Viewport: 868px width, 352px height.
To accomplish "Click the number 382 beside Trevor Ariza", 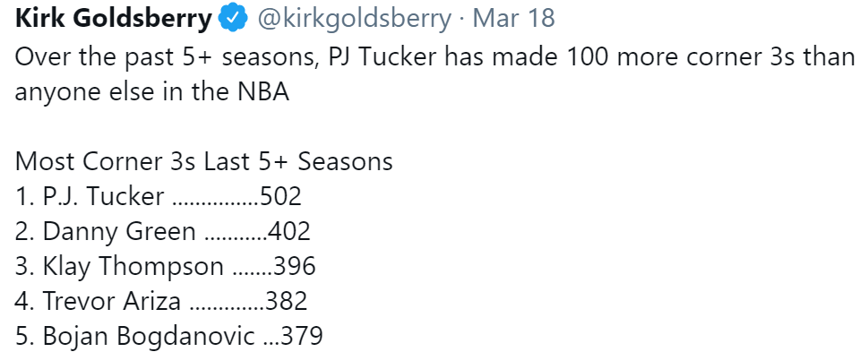I will click(286, 301).
